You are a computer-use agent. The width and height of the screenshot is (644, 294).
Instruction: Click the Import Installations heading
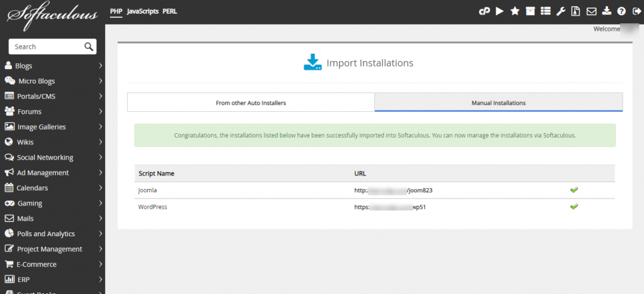click(370, 63)
